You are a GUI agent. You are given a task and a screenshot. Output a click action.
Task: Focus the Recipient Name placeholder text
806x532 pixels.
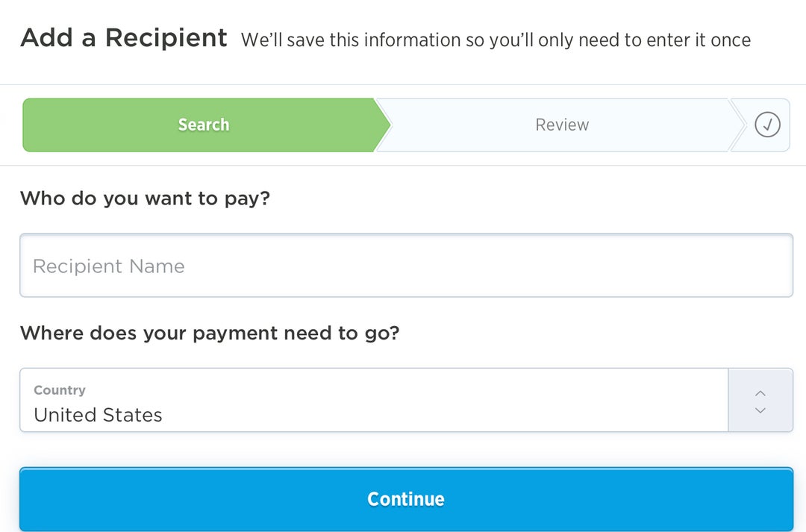coord(108,266)
